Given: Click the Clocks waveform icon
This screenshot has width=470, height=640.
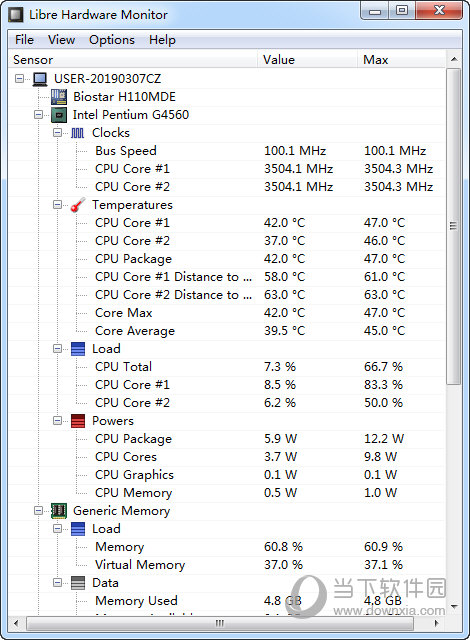Looking at the screenshot, I should pos(78,133).
